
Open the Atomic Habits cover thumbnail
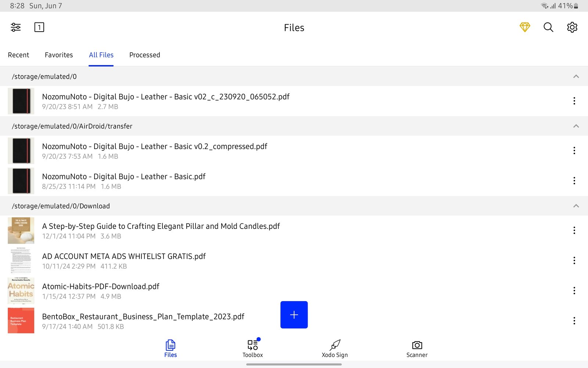click(21, 291)
